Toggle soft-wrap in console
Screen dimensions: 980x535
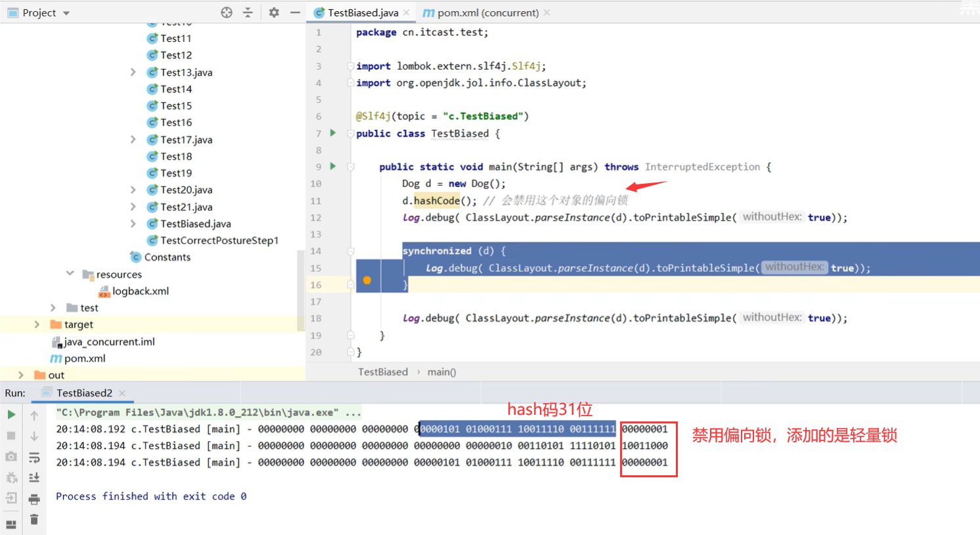pyautogui.click(x=34, y=457)
